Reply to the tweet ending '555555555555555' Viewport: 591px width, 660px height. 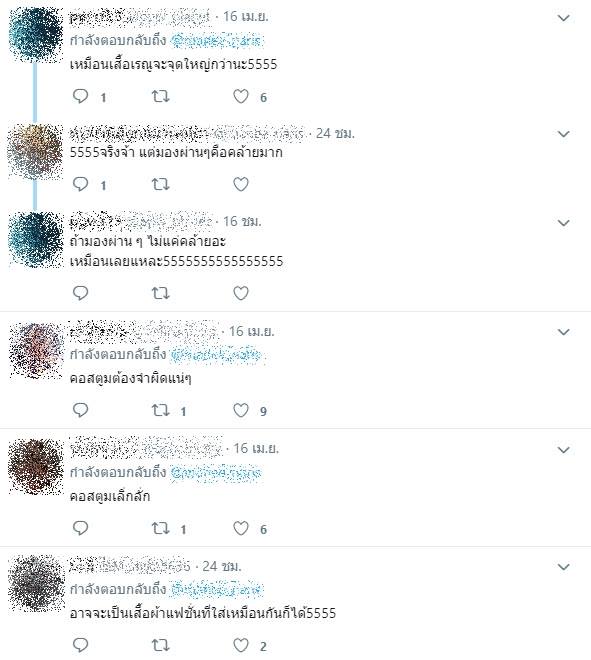click(80, 293)
